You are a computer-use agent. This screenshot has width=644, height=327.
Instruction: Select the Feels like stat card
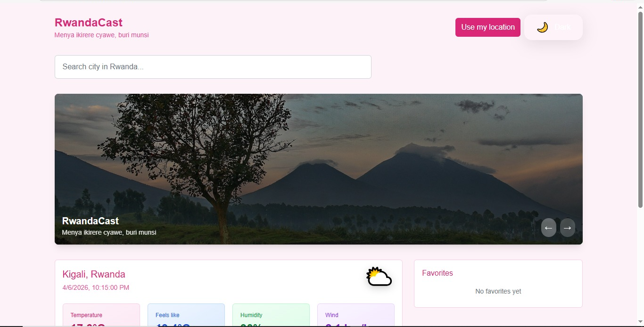(x=186, y=315)
